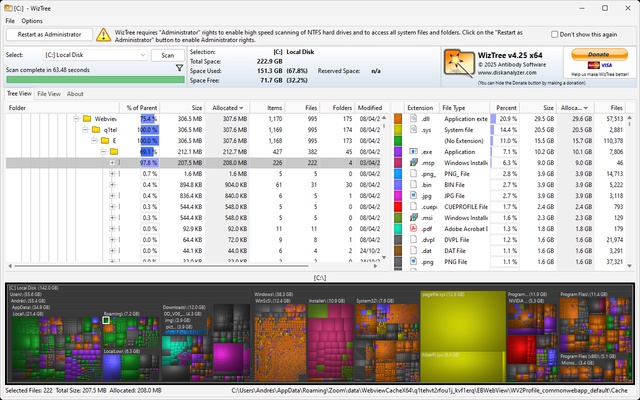Collapse the q1teh folder node
The width and height of the screenshot is (640, 400).
coord(85,130)
